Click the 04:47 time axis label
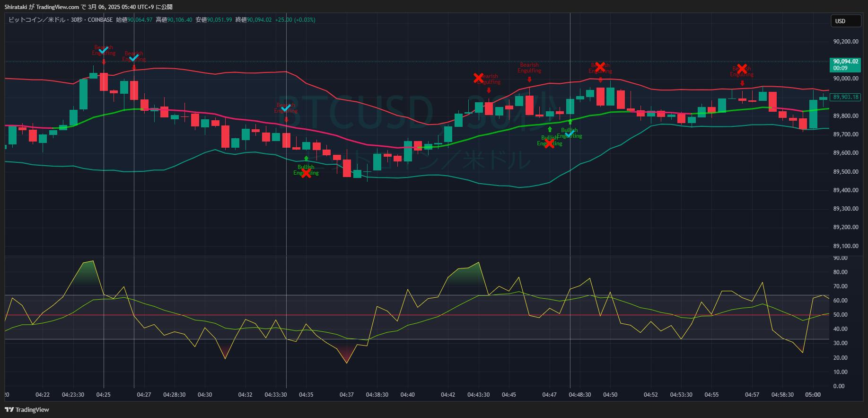This screenshot has height=418, width=868. 549,395
